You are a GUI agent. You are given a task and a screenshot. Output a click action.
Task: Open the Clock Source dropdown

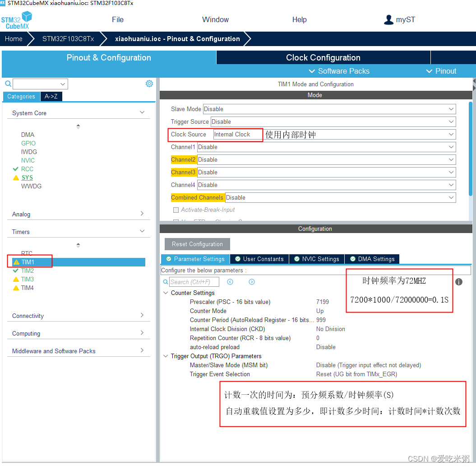[x=334, y=134]
